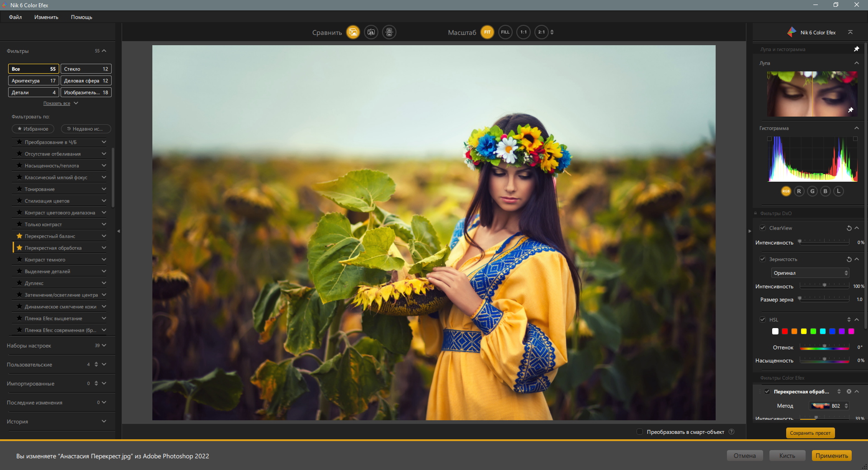This screenshot has width=868, height=470.
Task: Favorite the Перекрестный баланс filter star
Action: (19, 236)
